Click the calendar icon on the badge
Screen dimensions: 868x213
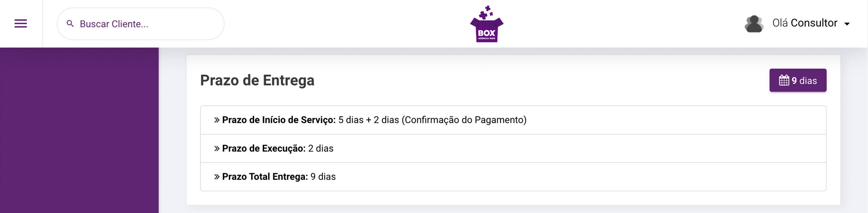tap(784, 81)
